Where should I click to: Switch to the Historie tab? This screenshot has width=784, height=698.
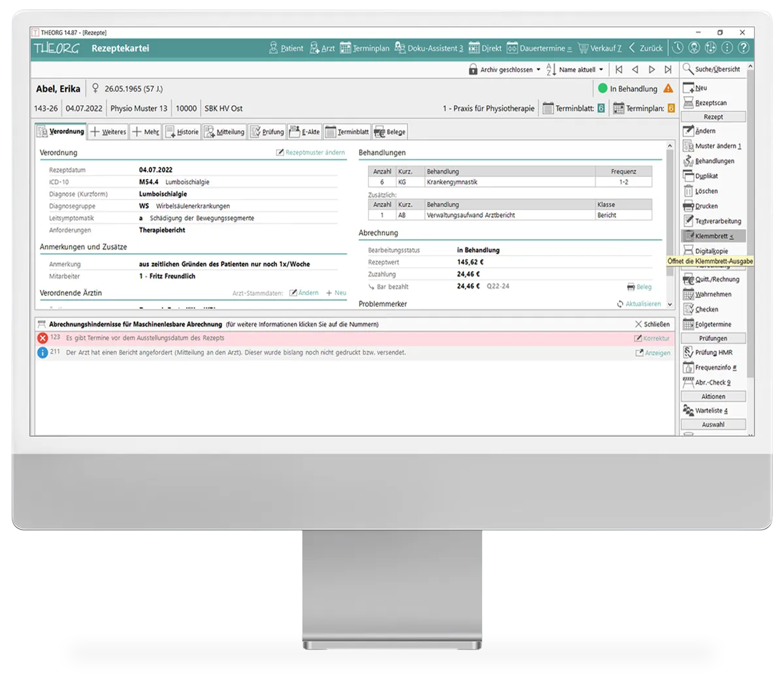182,132
